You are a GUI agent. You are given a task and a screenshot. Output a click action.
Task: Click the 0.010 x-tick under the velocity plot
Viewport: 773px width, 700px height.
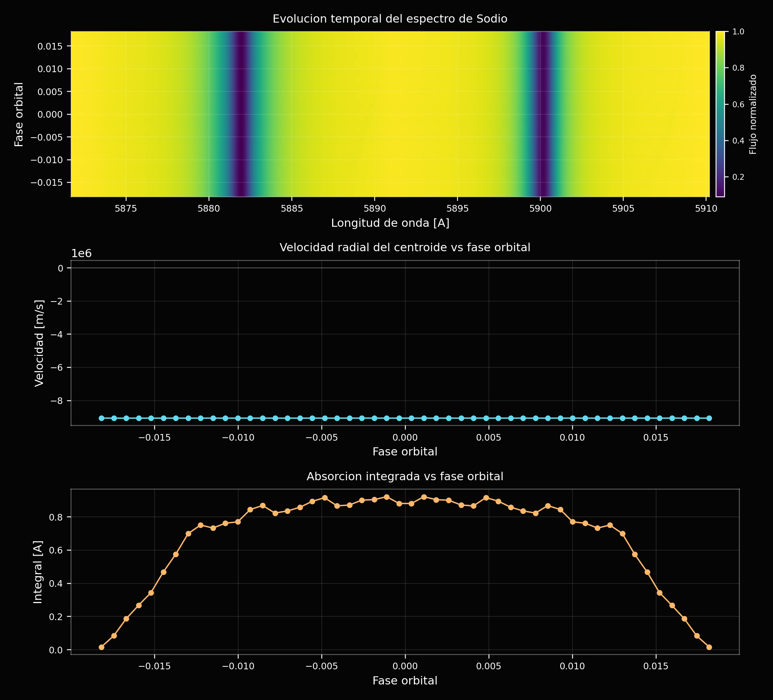click(573, 438)
